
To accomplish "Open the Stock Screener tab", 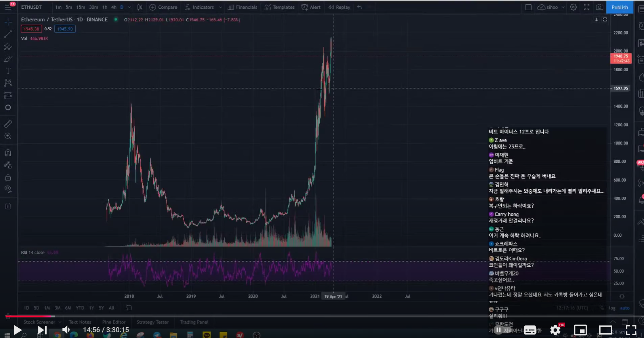I will (39, 322).
